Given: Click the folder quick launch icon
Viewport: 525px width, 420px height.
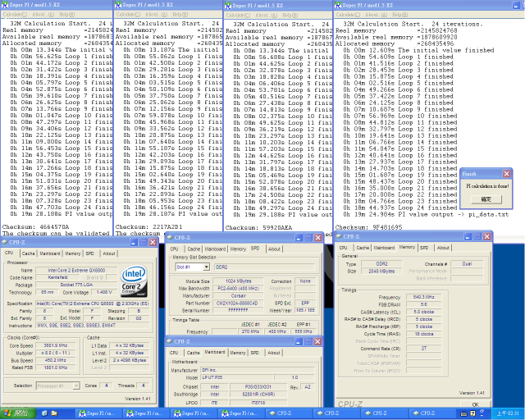Looking at the screenshot, I should pos(54,413).
